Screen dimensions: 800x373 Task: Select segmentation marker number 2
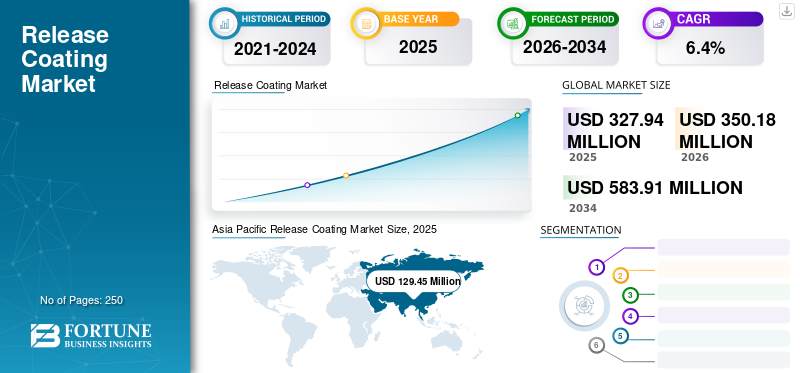coord(620,276)
